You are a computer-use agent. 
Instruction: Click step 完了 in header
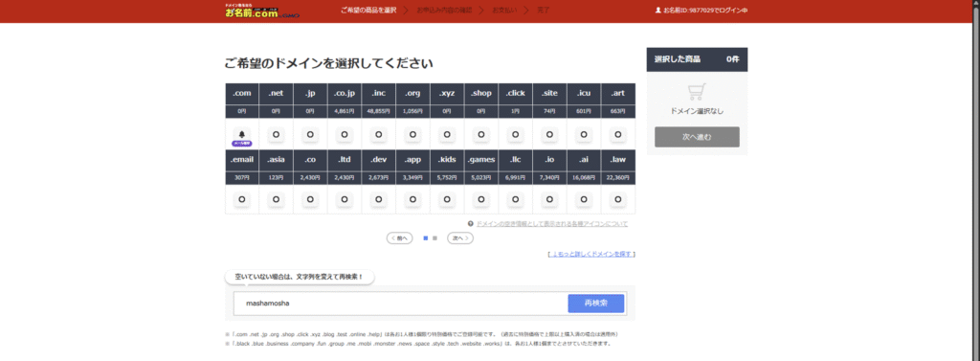(x=544, y=11)
